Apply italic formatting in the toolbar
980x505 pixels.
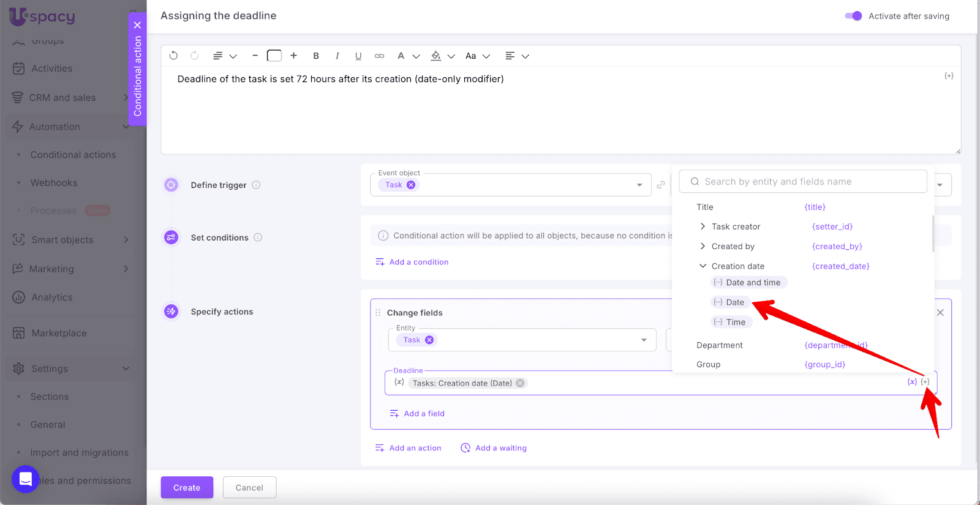point(337,56)
